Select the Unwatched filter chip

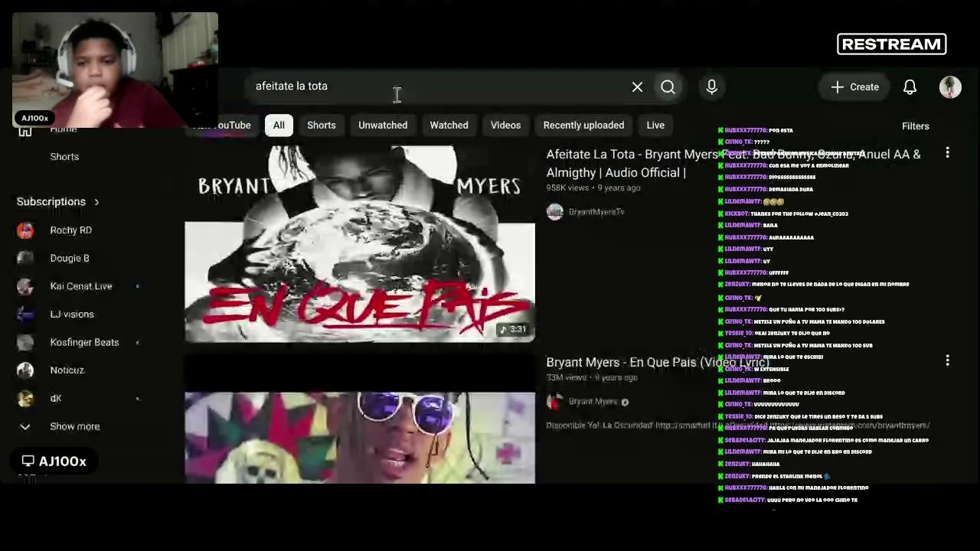coord(383,126)
